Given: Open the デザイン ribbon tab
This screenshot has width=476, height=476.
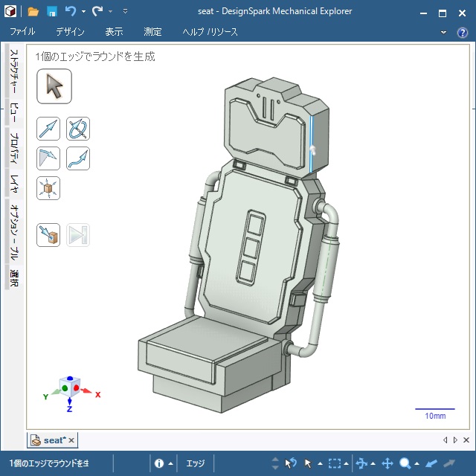Looking at the screenshot, I should (x=70, y=32).
